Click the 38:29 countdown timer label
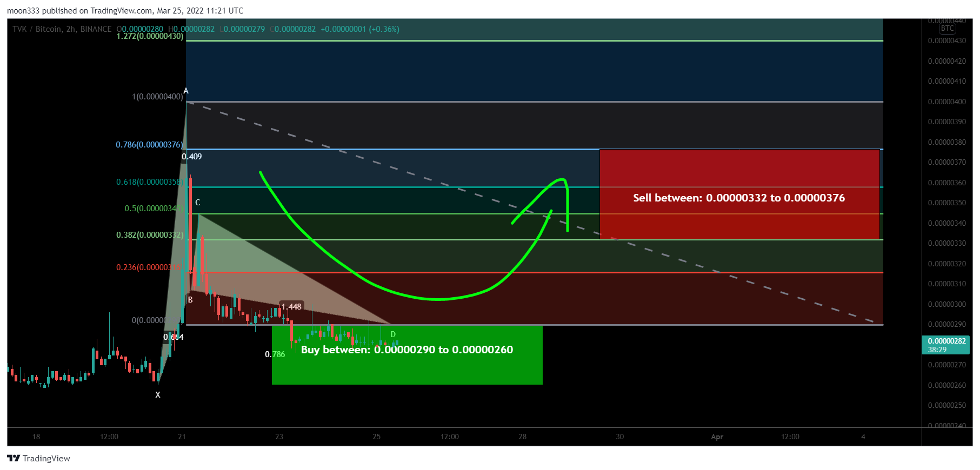Viewport: 980px width, 470px height. pyautogui.click(x=937, y=350)
